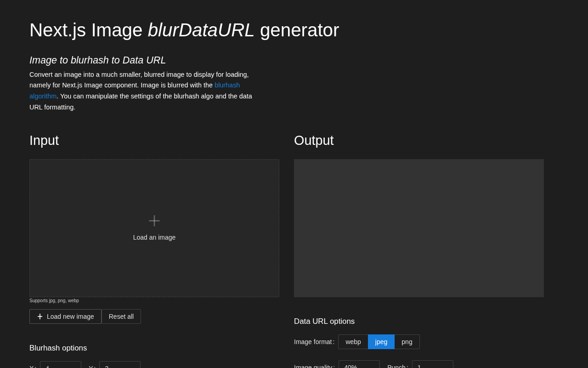Focus the Y components input field
588x368 pixels.
tap(119, 365)
